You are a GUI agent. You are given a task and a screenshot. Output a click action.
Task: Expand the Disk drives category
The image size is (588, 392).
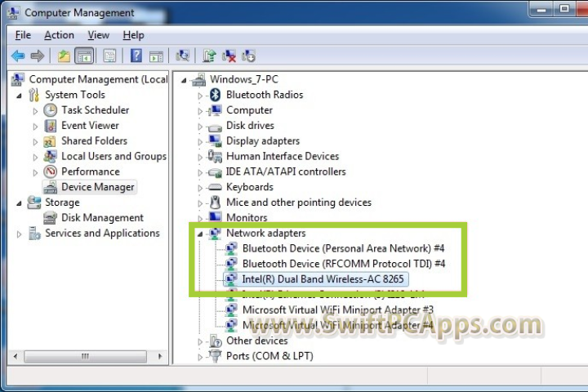click(x=200, y=127)
